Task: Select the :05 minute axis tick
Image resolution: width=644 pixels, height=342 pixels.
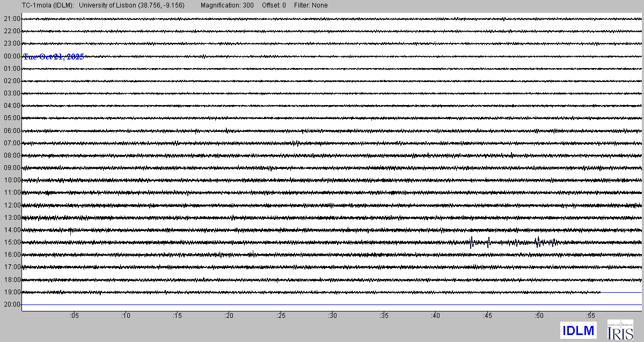Action: click(x=74, y=316)
